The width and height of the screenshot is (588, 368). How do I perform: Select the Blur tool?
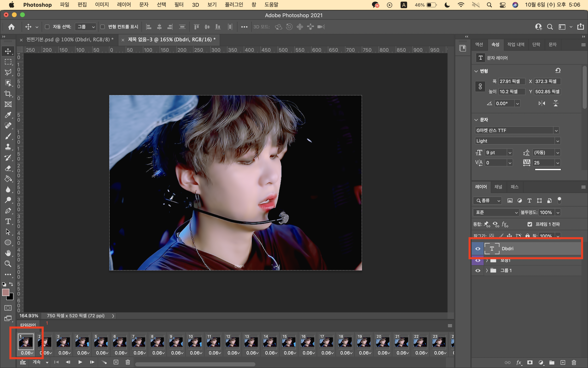tap(8, 190)
